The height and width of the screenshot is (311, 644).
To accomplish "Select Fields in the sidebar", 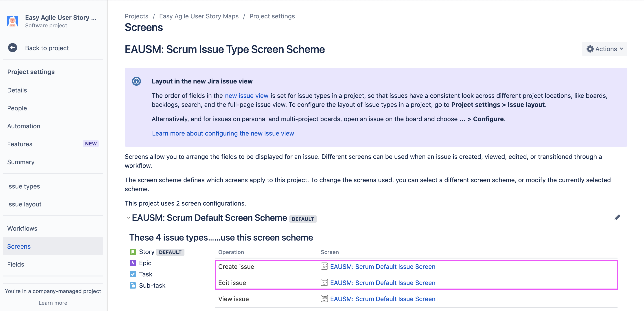I will [15, 264].
